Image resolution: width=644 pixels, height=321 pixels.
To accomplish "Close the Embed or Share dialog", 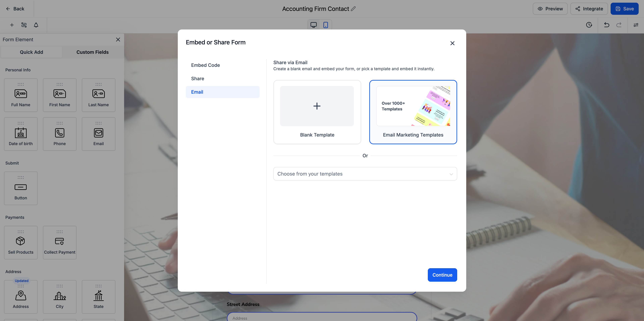I will click(452, 43).
